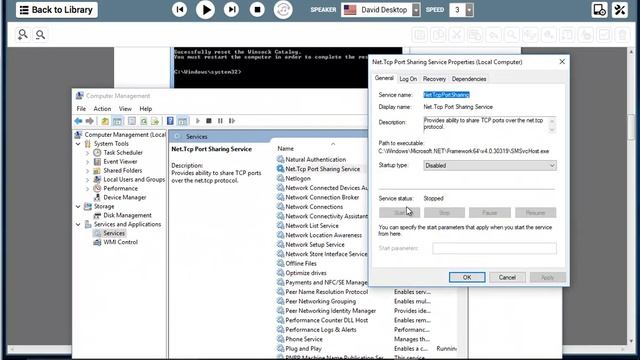The image size is (640, 360).
Task: Collapse the System Tools tree node
Action: click(78, 144)
